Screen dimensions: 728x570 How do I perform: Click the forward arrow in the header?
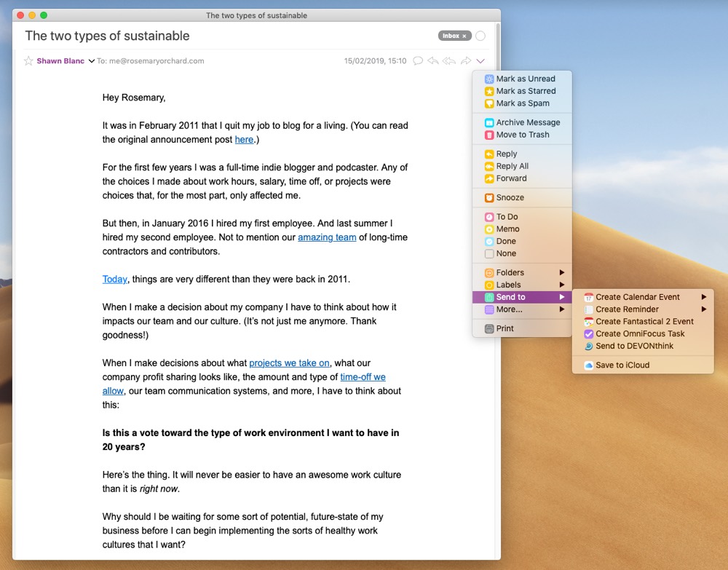tap(466, 61)
